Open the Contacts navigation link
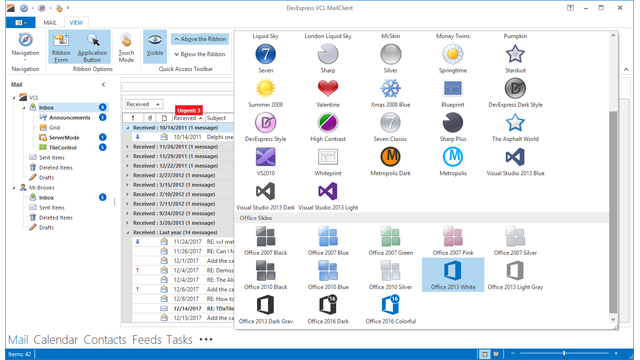The height and width of the screenshot is (360, 640). point(105,340)
